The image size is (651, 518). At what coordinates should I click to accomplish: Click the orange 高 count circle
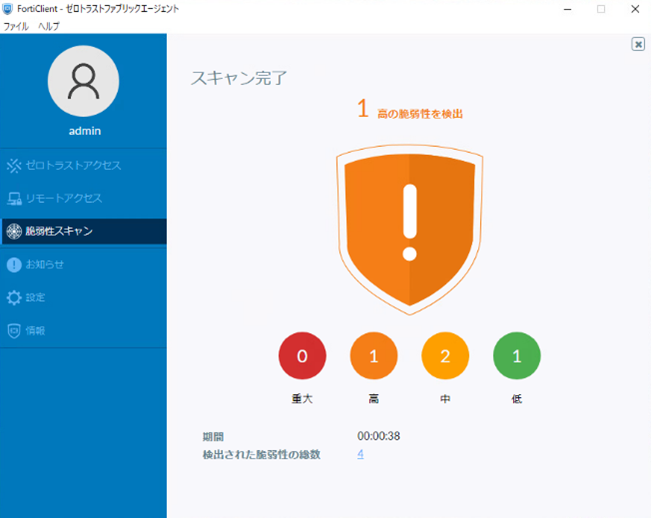tap(374, 356)
